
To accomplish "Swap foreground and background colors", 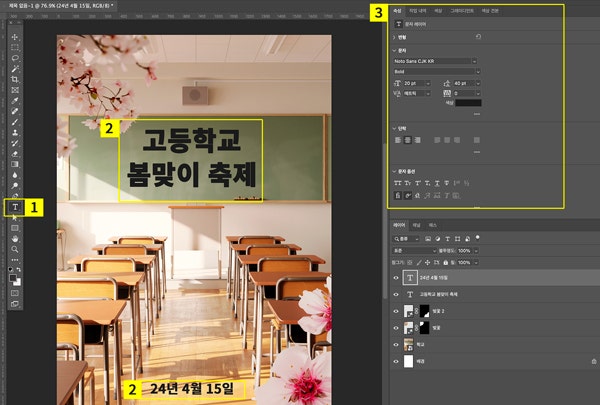I will (x=19, y=269).
